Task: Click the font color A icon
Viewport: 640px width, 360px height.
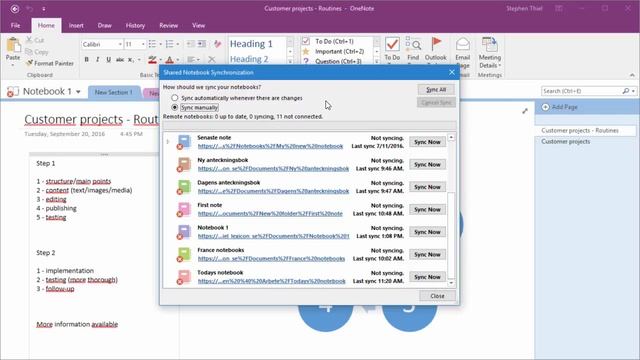Action: pos(169,60)
